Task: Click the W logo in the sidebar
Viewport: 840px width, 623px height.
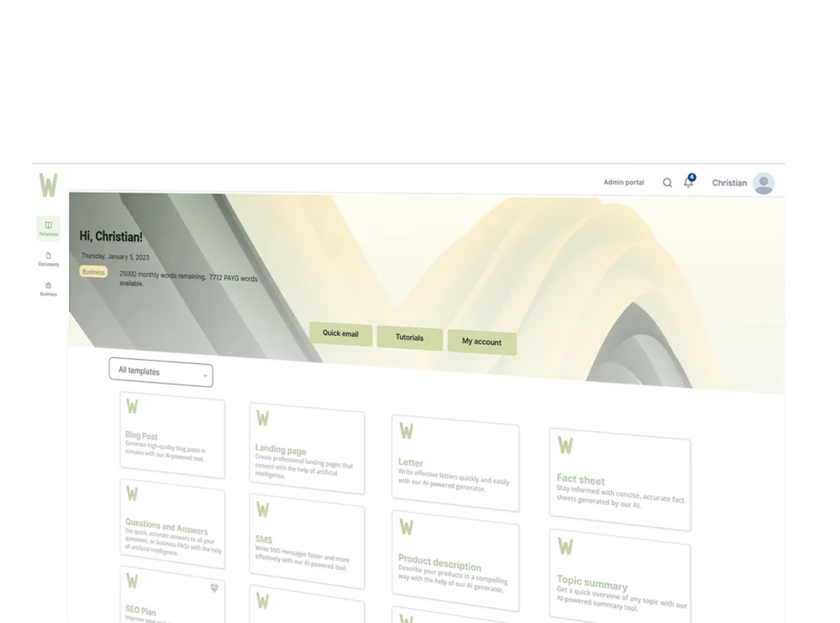Action: pyautogui.click(x=48, y=185)
